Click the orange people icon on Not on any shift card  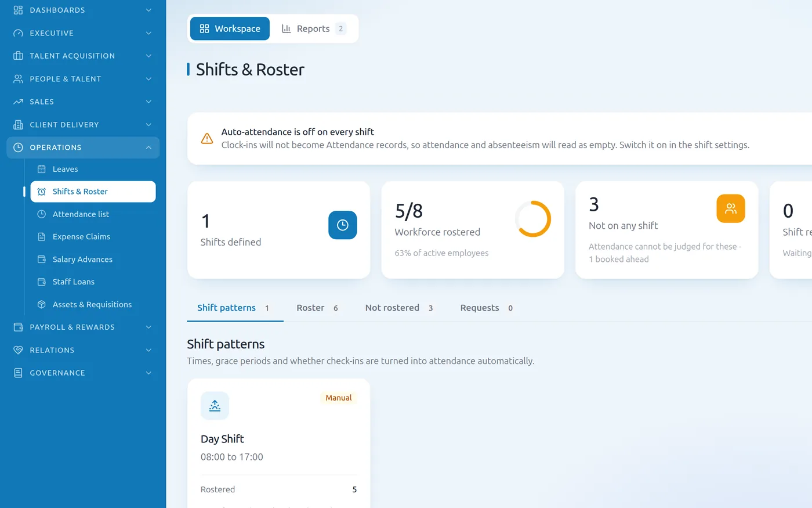tap(731, 208)
